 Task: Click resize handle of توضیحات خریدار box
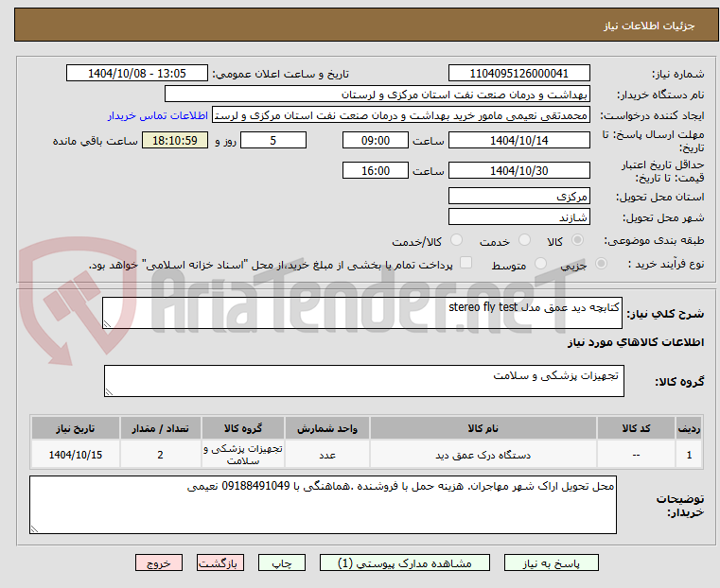pyautogui.click(x=34, y=528)
